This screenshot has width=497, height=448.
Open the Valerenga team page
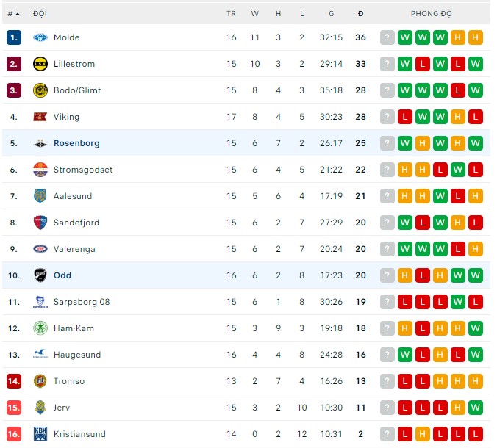point(74,249)
